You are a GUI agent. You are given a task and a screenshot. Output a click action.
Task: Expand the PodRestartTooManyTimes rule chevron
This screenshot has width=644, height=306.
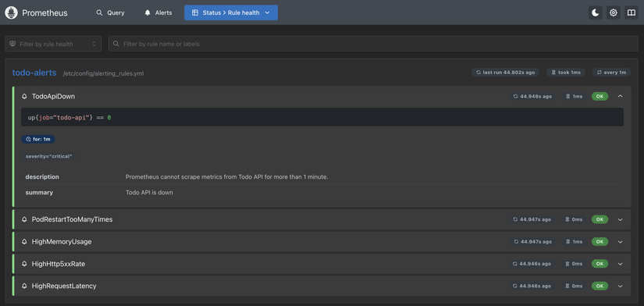pos(620,220)
